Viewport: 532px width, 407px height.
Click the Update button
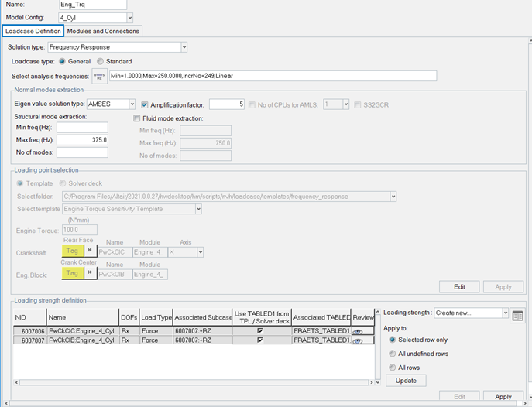[x=405, y=380]
